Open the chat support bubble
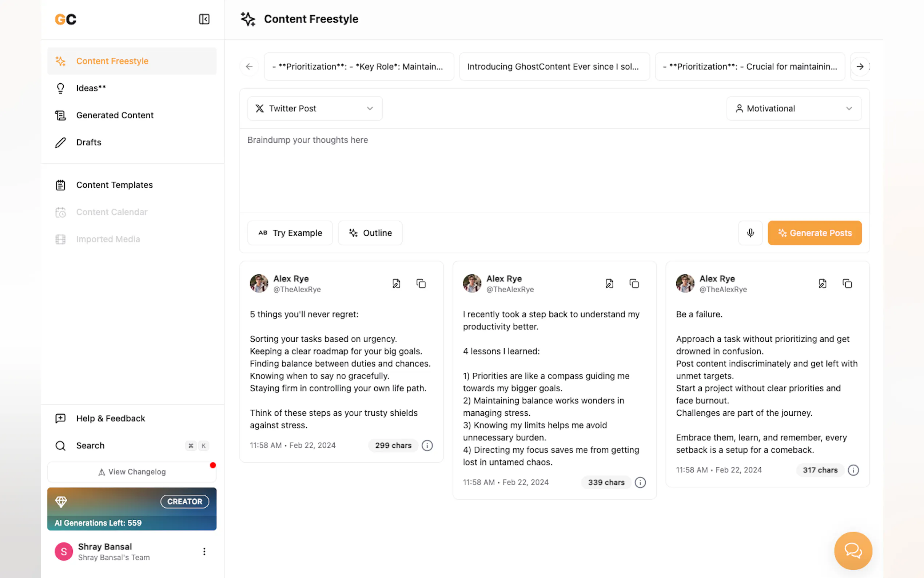Screen dimensions: 924x578 (853, 550)
